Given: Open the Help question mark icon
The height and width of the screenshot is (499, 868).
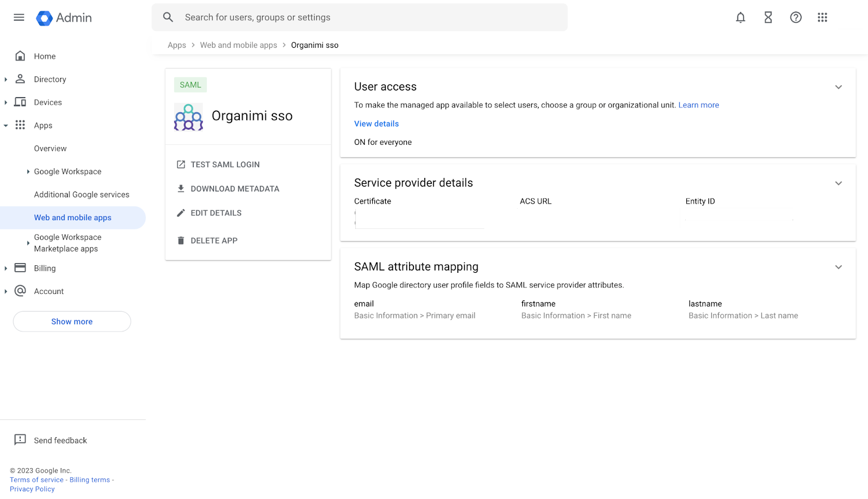Looking at the screenshot, I should [x=795, y=17].
